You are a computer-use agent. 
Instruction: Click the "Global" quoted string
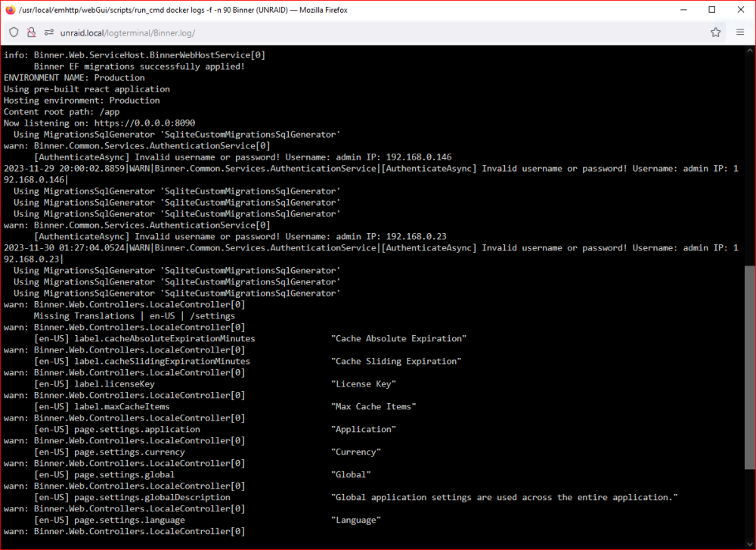[351, 475]
